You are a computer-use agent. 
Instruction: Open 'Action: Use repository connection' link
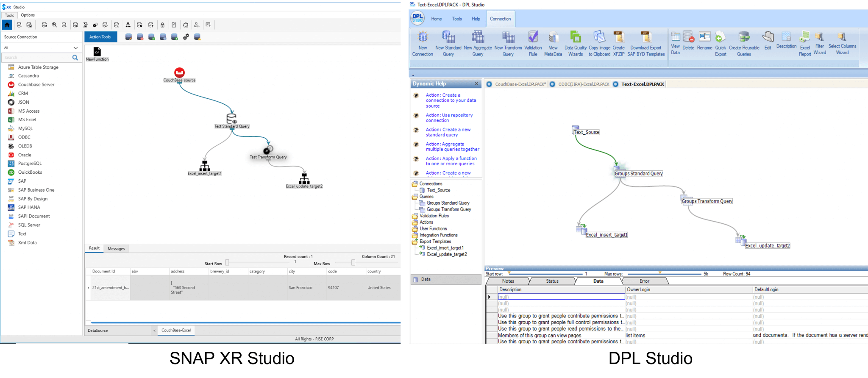tap(449, 118)
